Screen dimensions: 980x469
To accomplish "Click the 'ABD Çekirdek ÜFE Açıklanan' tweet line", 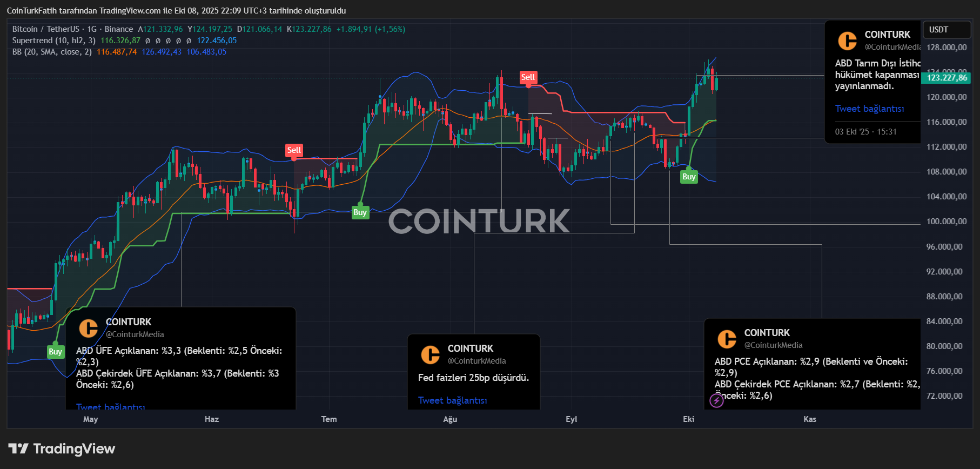I will [x=178, y=379].
